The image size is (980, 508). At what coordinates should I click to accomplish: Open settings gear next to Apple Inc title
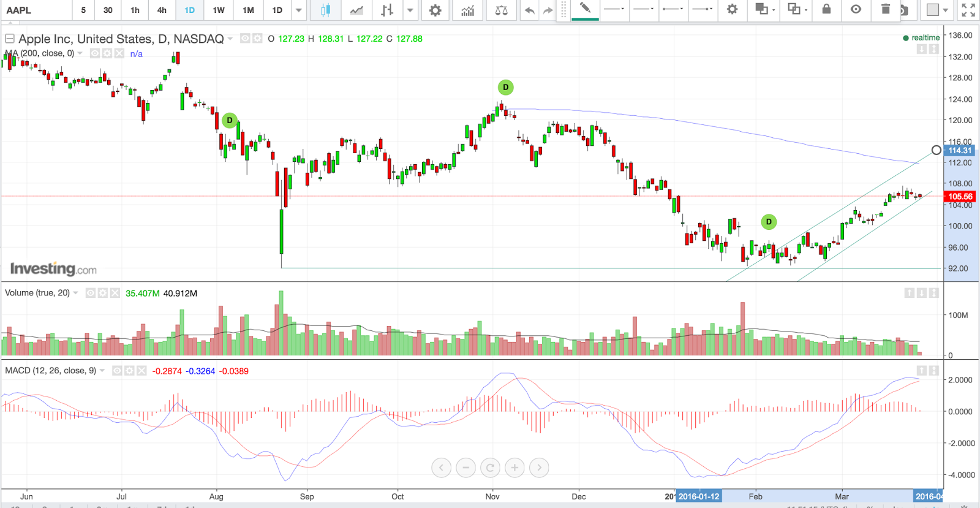(x=257, y=39)
